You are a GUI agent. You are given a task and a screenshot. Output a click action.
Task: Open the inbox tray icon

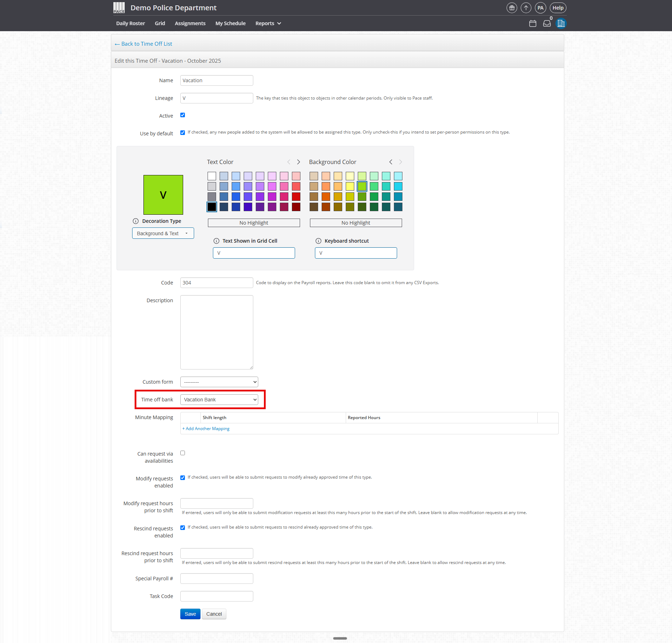[547, 23]
